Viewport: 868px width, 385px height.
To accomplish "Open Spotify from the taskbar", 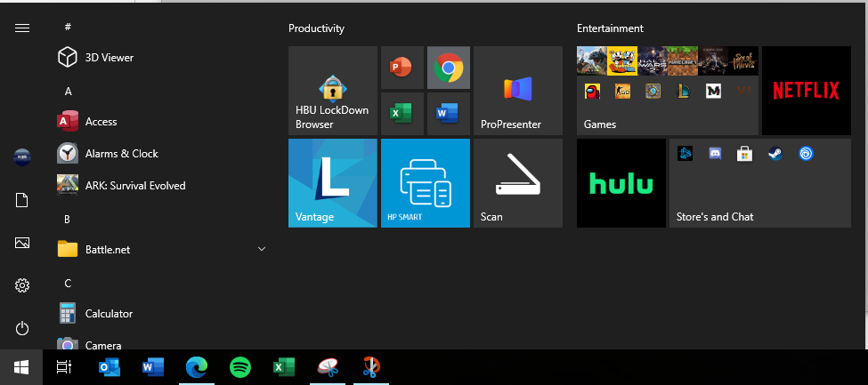I will point(240,367).
